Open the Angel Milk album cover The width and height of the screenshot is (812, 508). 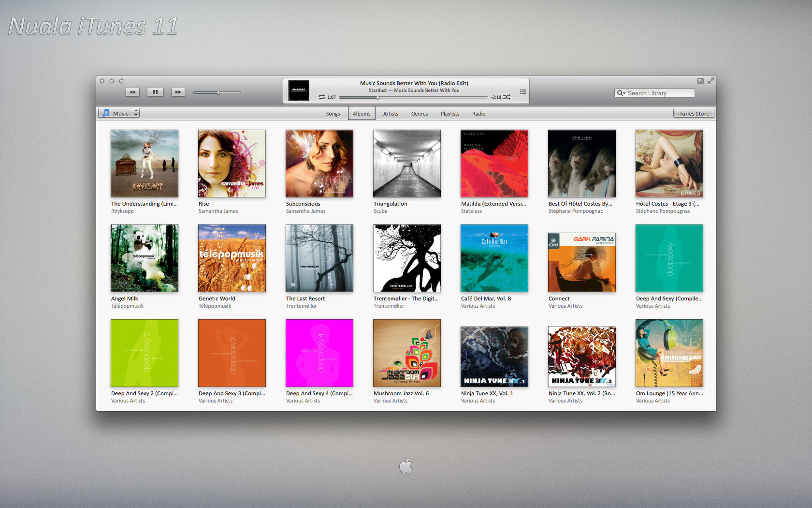(145, 258)
